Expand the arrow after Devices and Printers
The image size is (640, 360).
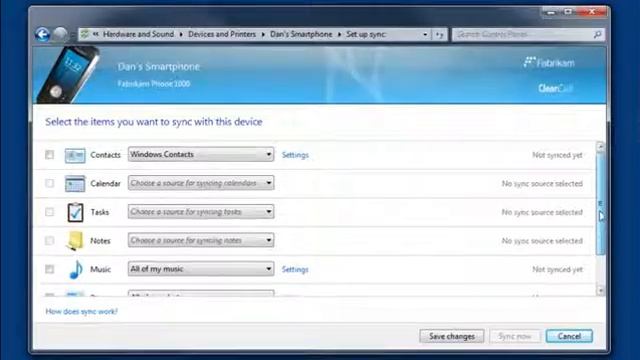click(263, 35)
